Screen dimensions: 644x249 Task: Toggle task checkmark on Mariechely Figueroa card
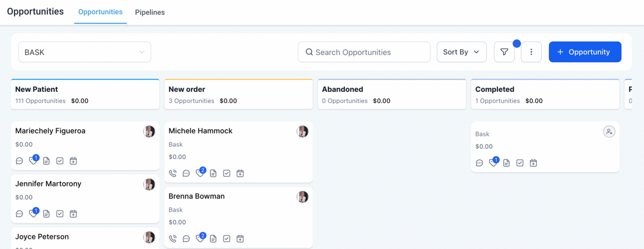point(60,161)
